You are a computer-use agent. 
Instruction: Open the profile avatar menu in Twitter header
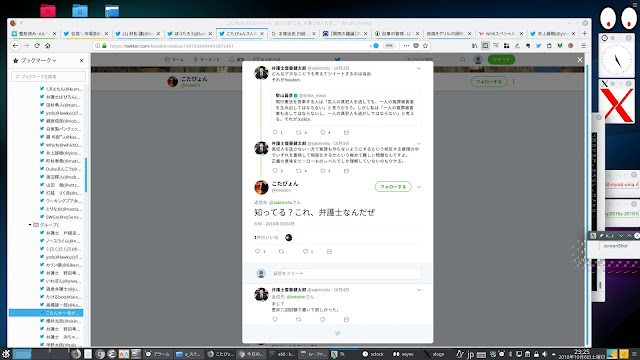(x=478, y=60)
